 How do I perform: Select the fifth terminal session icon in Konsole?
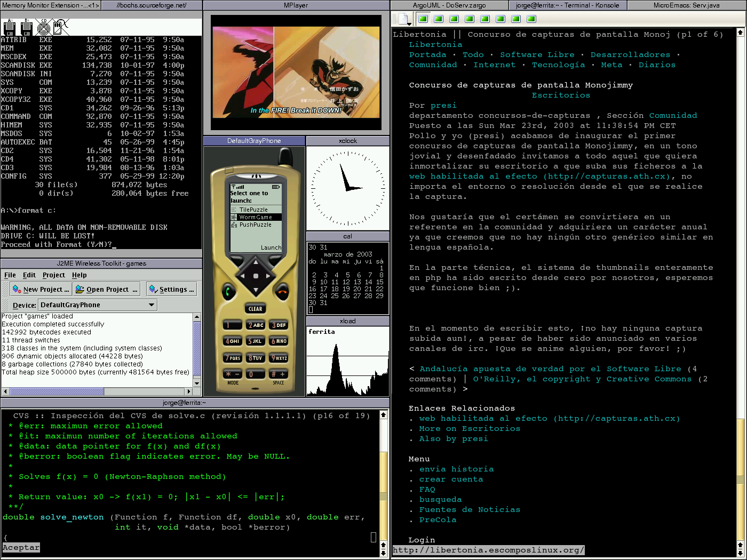485,19
